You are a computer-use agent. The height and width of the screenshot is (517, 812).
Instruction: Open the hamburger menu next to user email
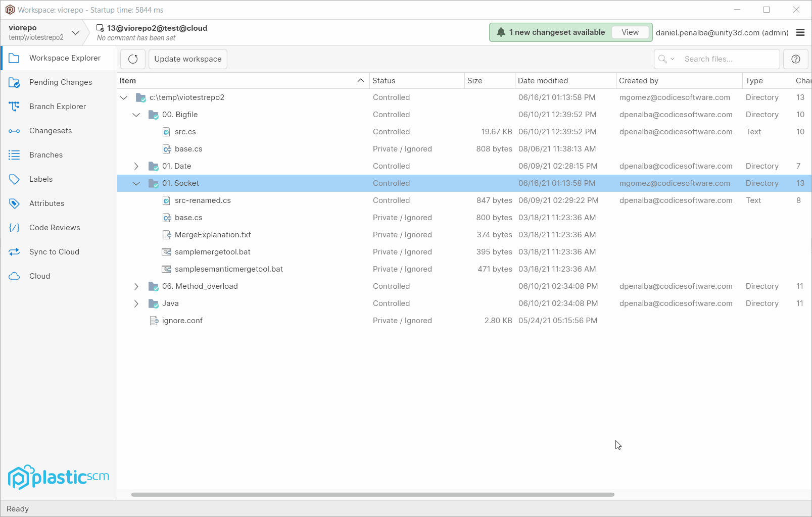(800, 32)
